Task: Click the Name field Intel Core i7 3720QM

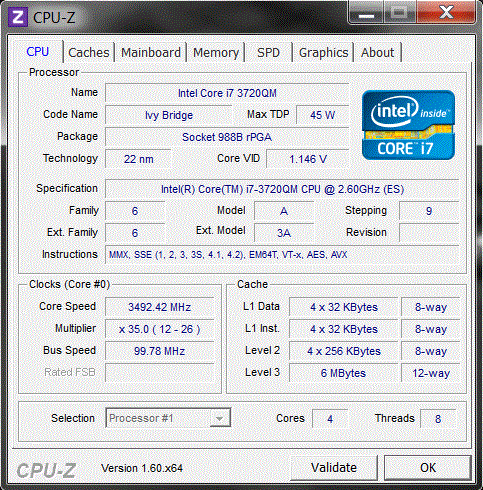Action: click(227, 93)
